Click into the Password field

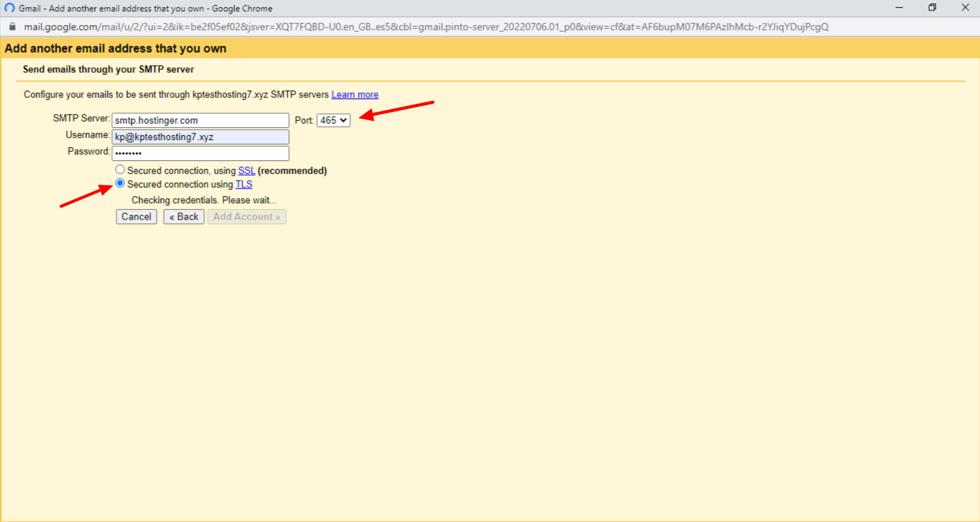coord(200,153)
